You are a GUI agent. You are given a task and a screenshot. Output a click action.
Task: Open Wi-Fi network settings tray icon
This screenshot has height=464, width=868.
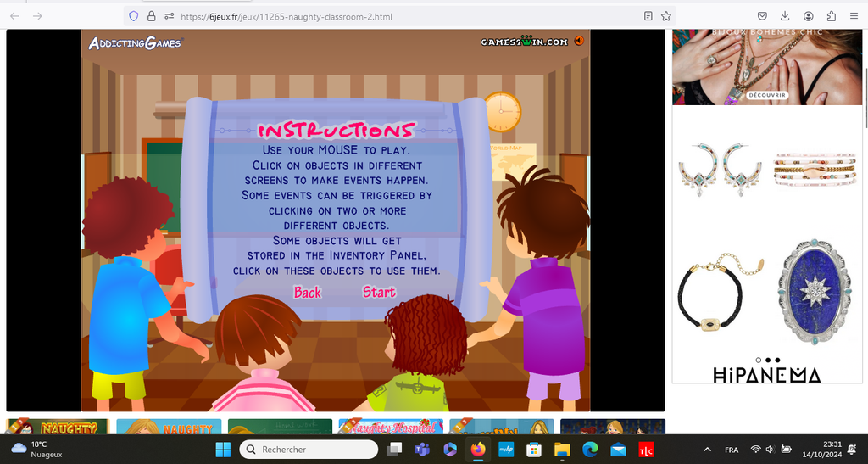755,449
